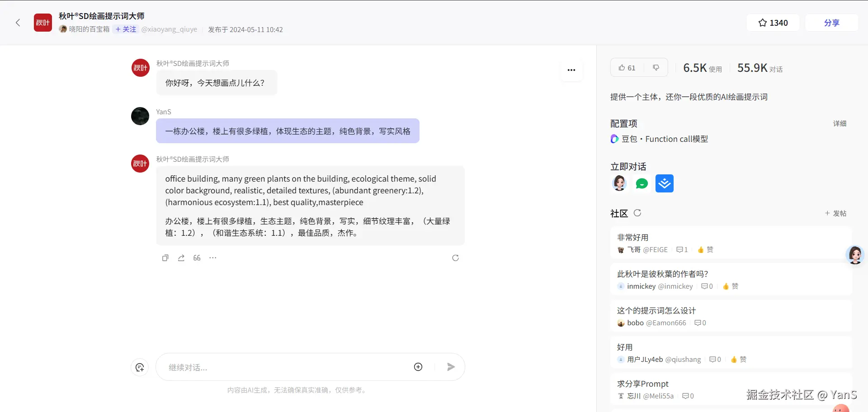Open comments on 飞哥's post
The image size is (868, 412).
pos(682,250)
